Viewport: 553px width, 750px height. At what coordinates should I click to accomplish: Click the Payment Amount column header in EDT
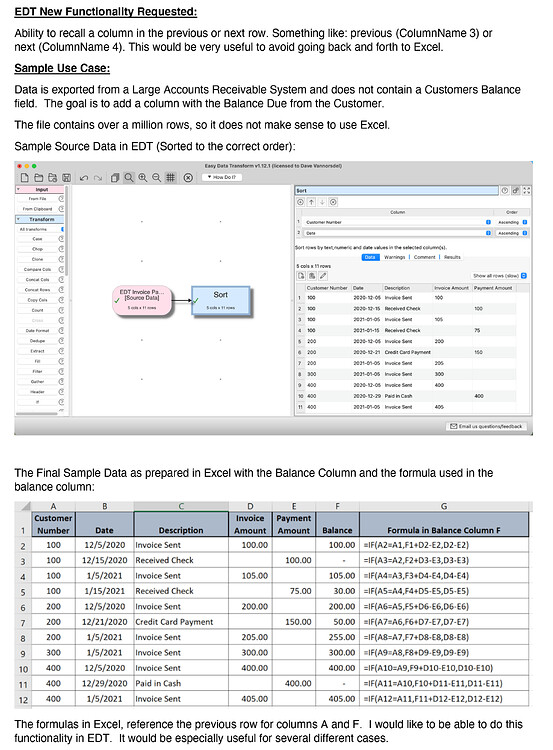tap(493, 288)
